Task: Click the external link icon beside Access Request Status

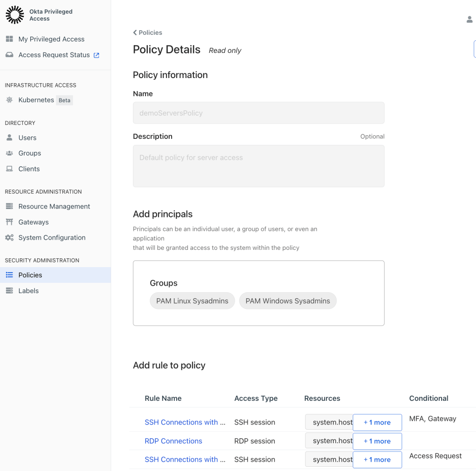Action: [96, 55]
